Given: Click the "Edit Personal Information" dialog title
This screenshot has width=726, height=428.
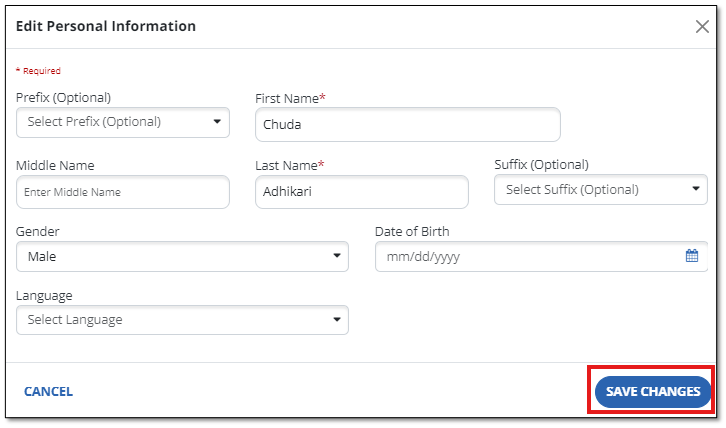Looking at the screenshot, I should pos(106,26).
